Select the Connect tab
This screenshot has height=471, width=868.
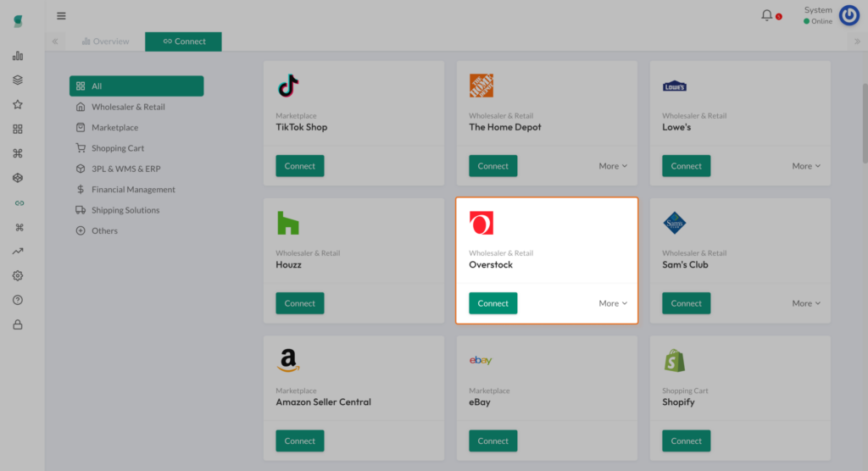(x=183, y=42)
